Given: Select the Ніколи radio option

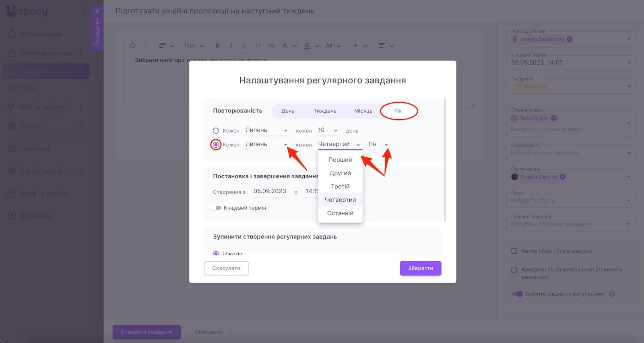Looking at the screenshot, I should click(x=216, y=254).
